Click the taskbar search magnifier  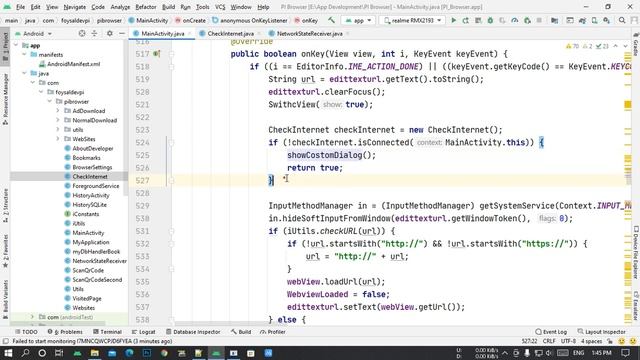(x=25, y=353)
